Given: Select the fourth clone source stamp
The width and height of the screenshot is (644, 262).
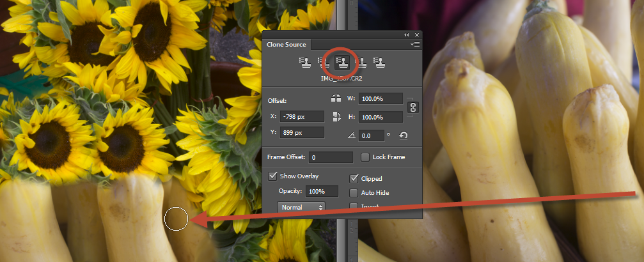Looking at the screenshot, I should pyautogui.click(x=361, y=62).
